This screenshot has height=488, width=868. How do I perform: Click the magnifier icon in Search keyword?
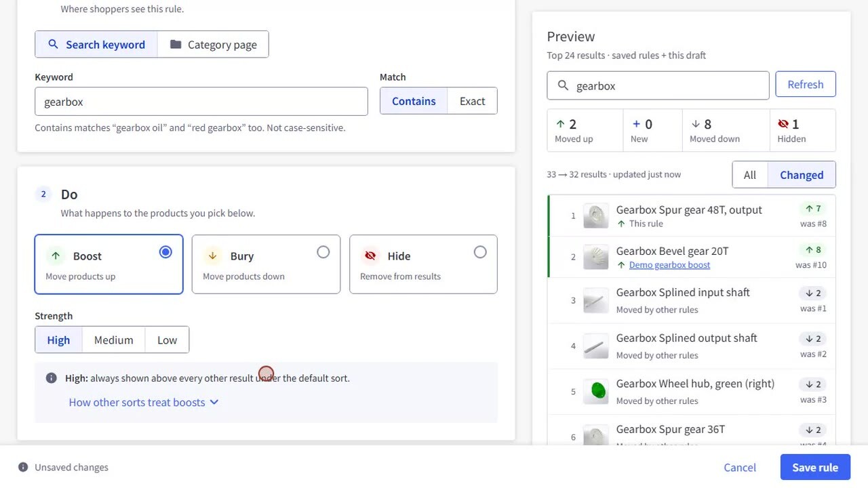tap(53, 45)
